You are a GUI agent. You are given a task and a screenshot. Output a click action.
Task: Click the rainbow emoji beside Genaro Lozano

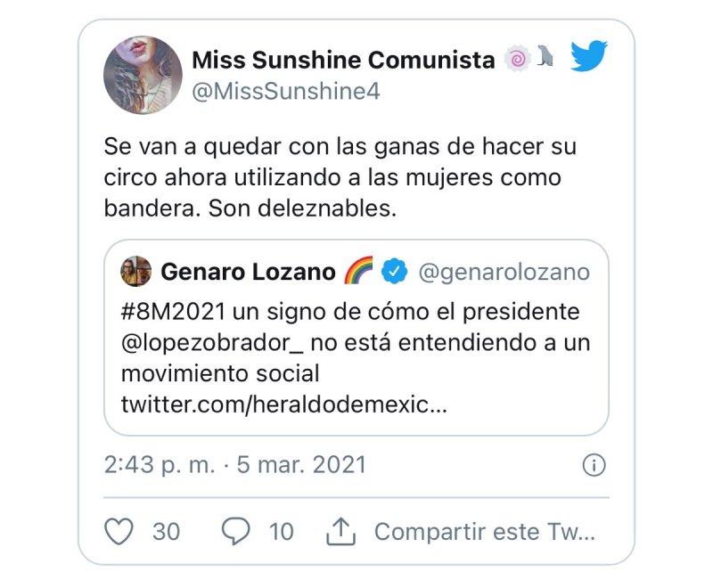[358, 272]
